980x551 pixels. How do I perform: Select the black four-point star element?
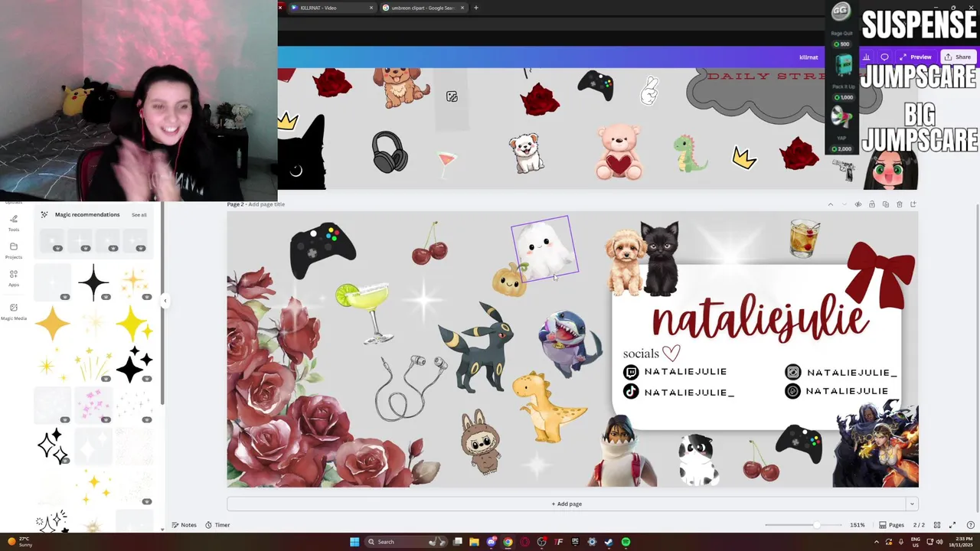pyautogui.click(x=93, y=282)
